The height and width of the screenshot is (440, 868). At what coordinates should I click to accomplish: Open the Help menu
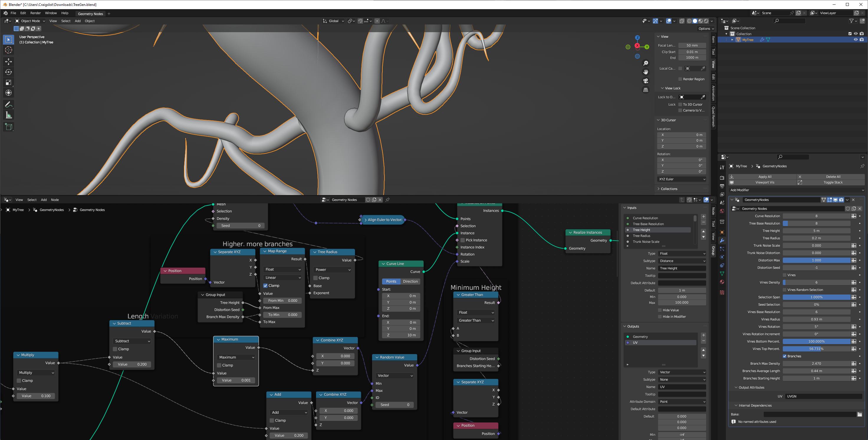[x=65, y=13]
